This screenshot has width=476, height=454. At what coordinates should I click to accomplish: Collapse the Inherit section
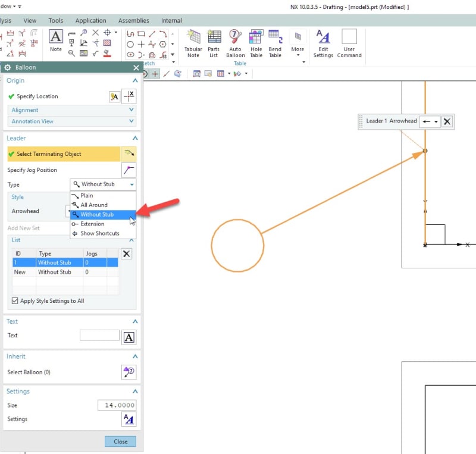click(x=135, y=356)
